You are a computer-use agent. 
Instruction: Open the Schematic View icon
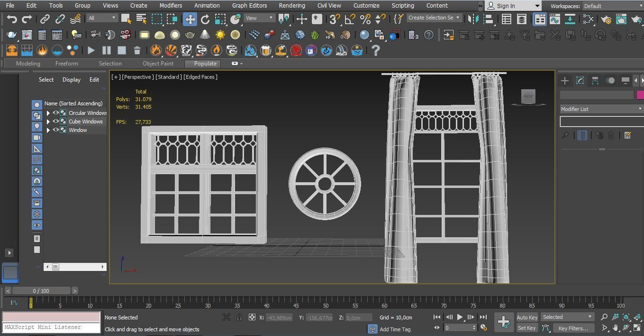[570, 19]
